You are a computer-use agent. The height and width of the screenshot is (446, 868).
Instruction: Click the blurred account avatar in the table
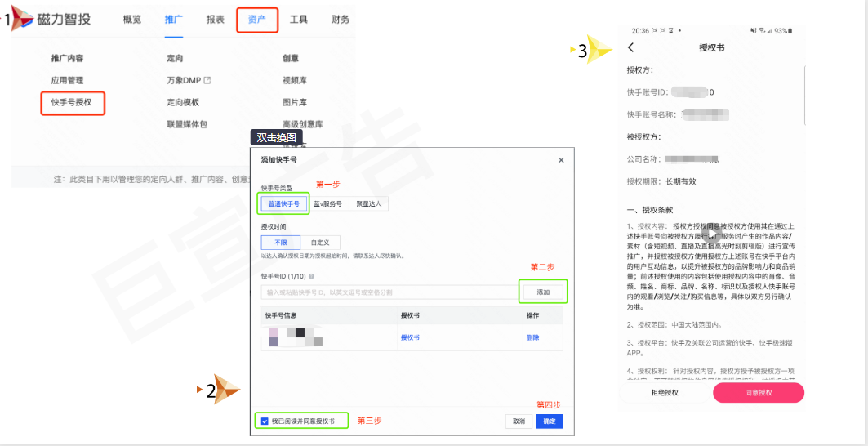295,337
